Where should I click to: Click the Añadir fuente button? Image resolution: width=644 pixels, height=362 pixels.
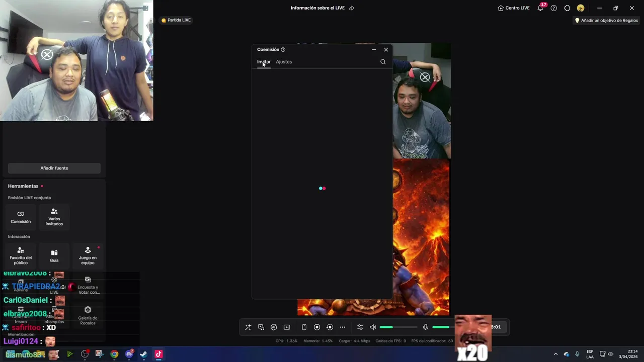pyautogui.click(x=54, y=168)
